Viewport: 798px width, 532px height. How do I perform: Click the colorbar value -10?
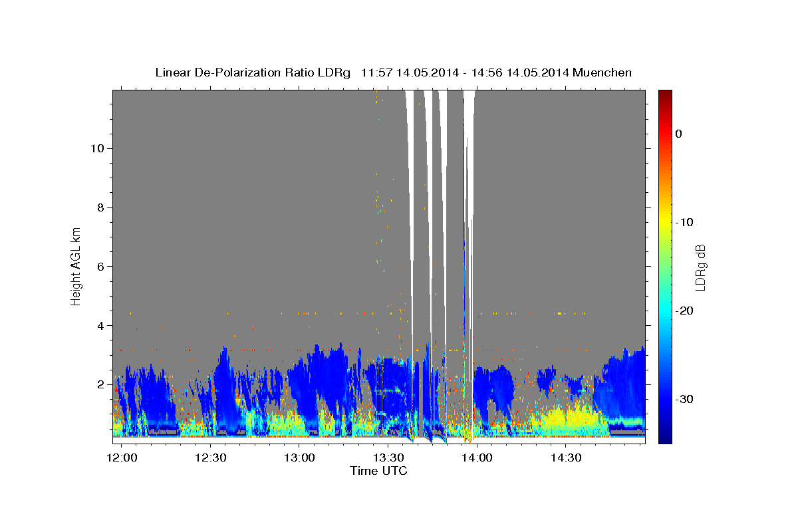(684, 222)
